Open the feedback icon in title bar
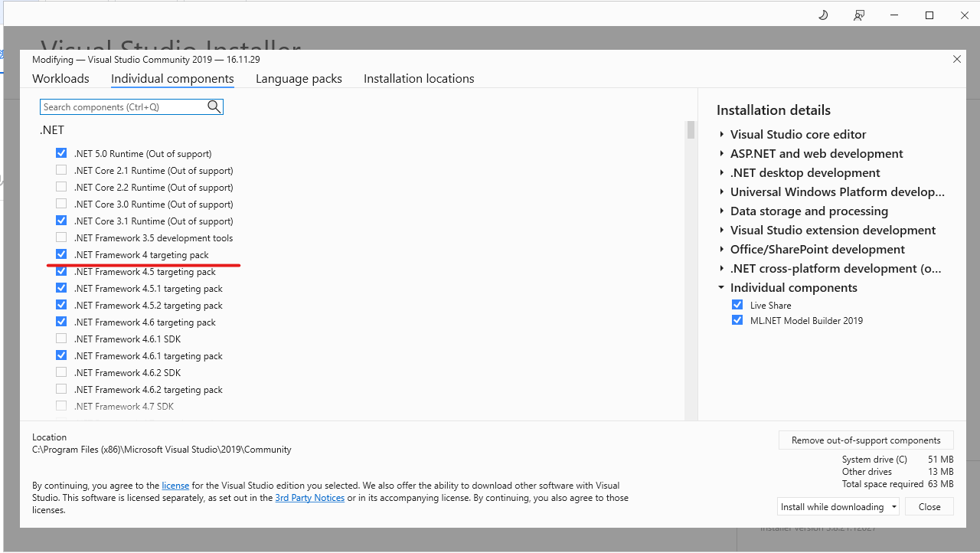Screen dimensions: 980x553 (x=859, y=15)
